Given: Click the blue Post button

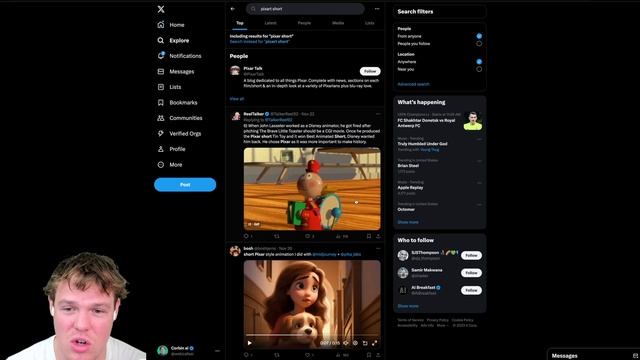Looking at the screenshot, I should click(185, 184).
